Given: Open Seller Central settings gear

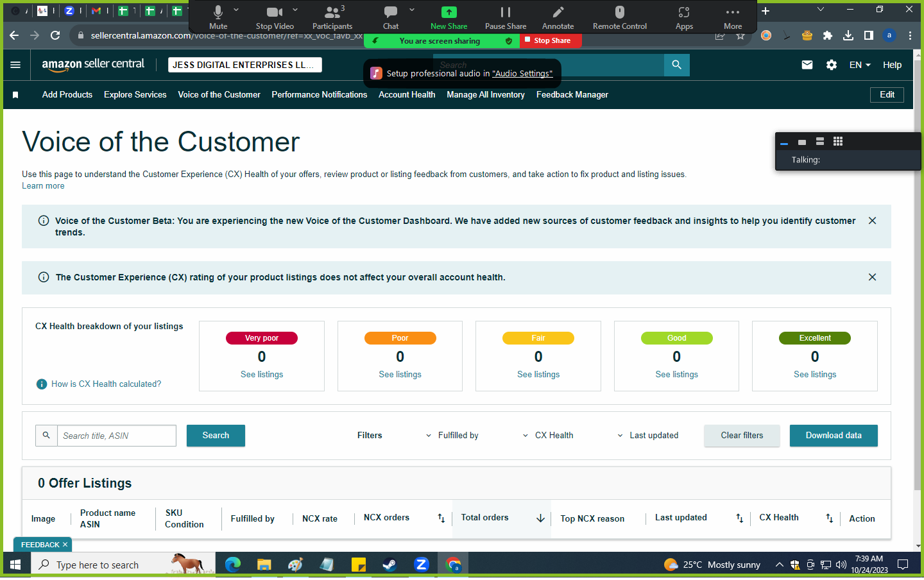Looking at the screenshot, I should 832,65.
